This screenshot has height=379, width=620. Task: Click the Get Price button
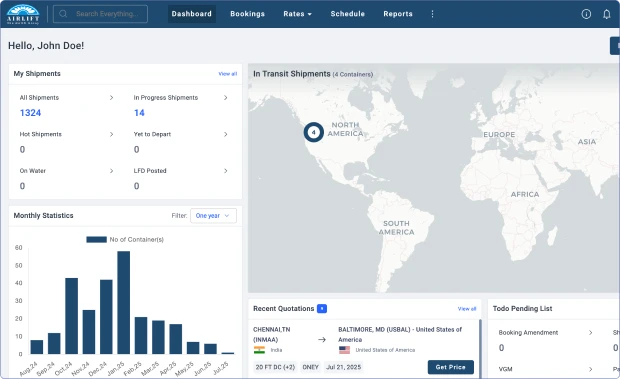pyautogui.click(x=451, y=367)
